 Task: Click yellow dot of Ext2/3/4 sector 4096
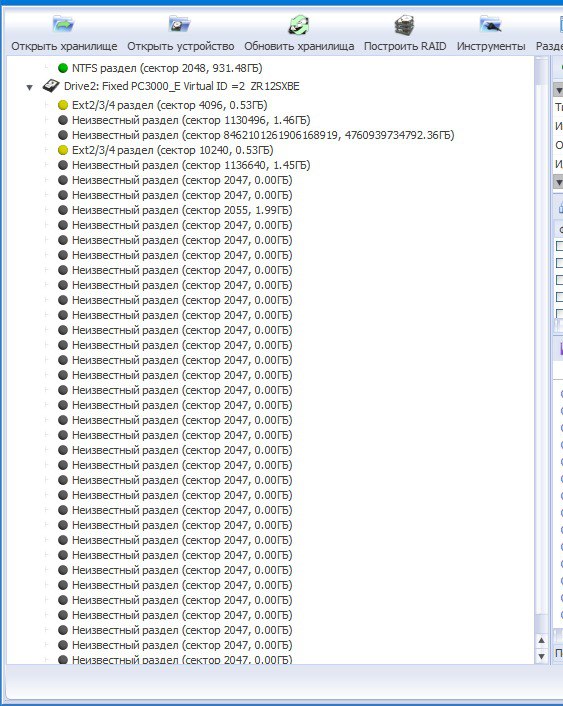(x=63, y=105)
